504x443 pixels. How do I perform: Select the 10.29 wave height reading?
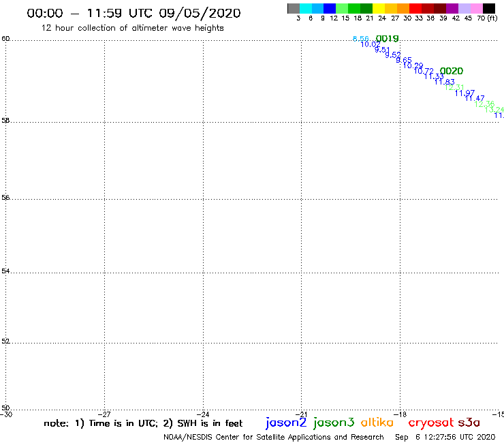413,65
